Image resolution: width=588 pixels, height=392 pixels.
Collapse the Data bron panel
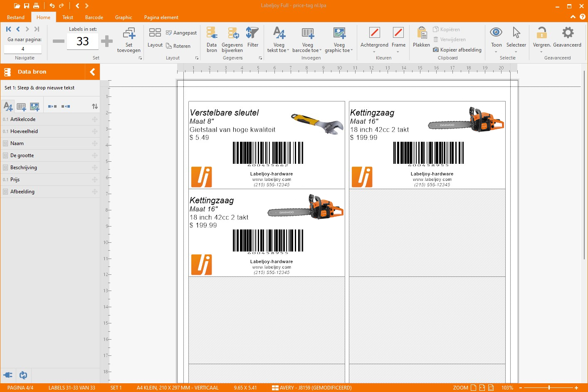coord(92,72)
